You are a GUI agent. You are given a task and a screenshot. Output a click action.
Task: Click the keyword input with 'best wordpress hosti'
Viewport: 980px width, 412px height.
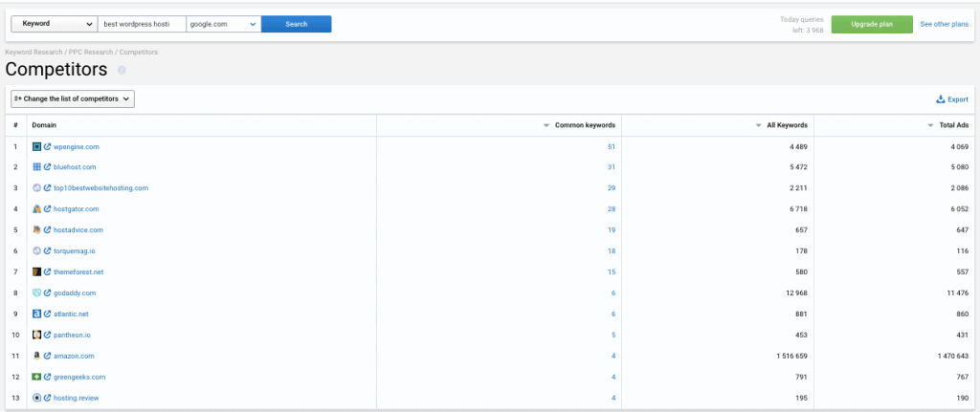pos(142,24)
